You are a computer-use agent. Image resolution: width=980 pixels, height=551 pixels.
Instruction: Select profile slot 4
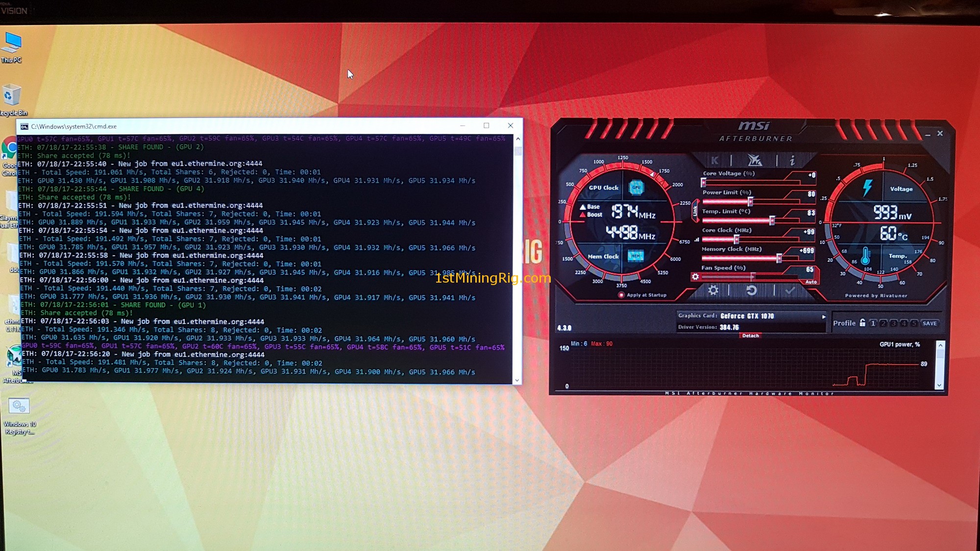(x=904, y=323)
